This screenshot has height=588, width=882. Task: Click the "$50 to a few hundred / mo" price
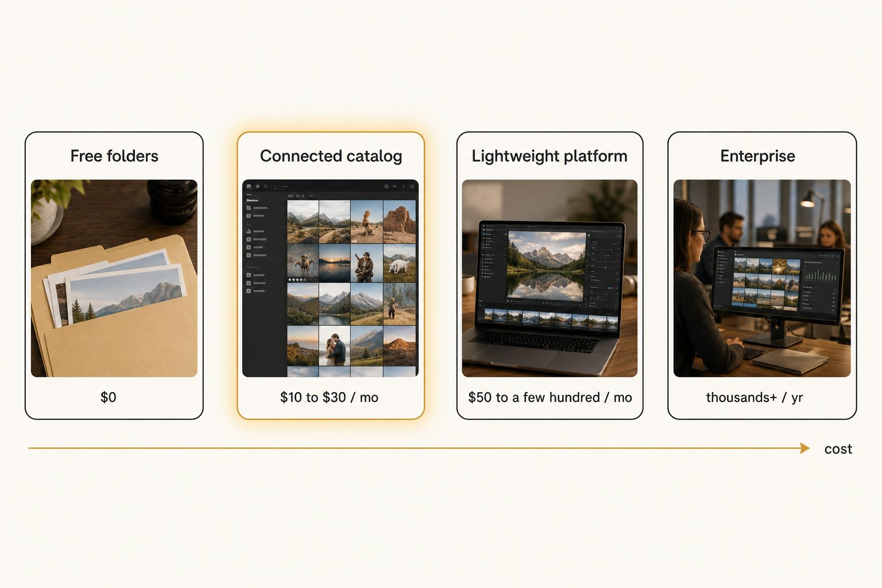click(550, 397)
